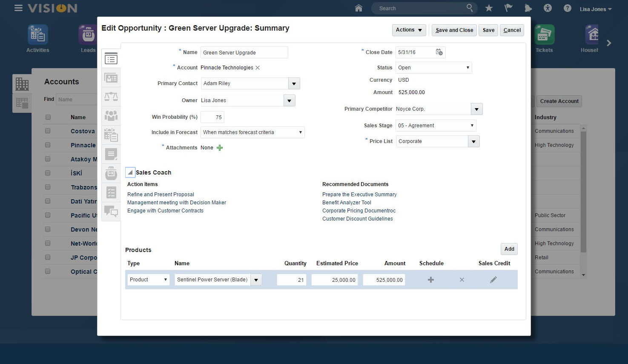
Task: Select the grid view icon below Accounts icon
Action: pos(22,103)
